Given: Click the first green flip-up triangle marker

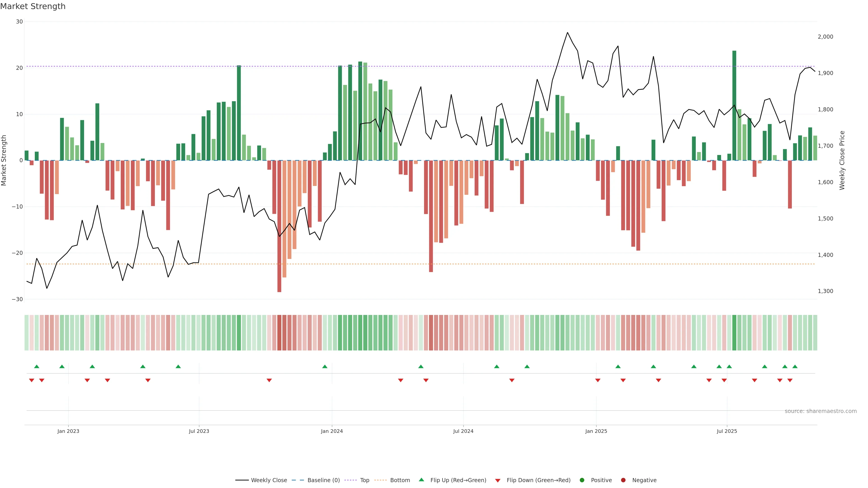Looking at the screenshot, I should pyautogui.click(x=37, y=366).
